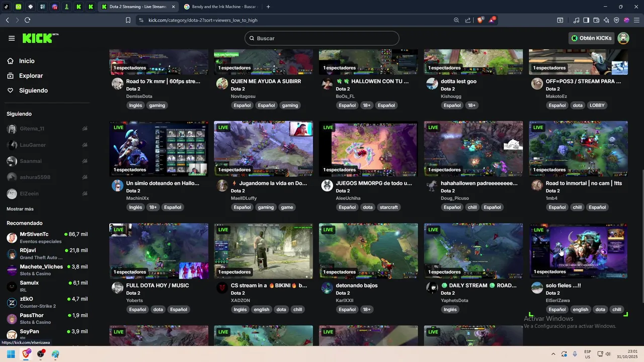
Task: Open the user profile avatar menu
Action: coord(623,38)
